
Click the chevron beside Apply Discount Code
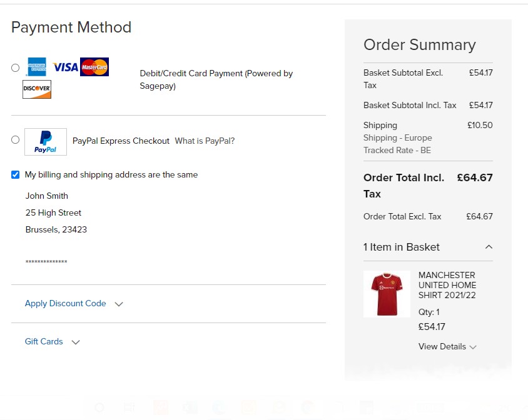(119, 304)
